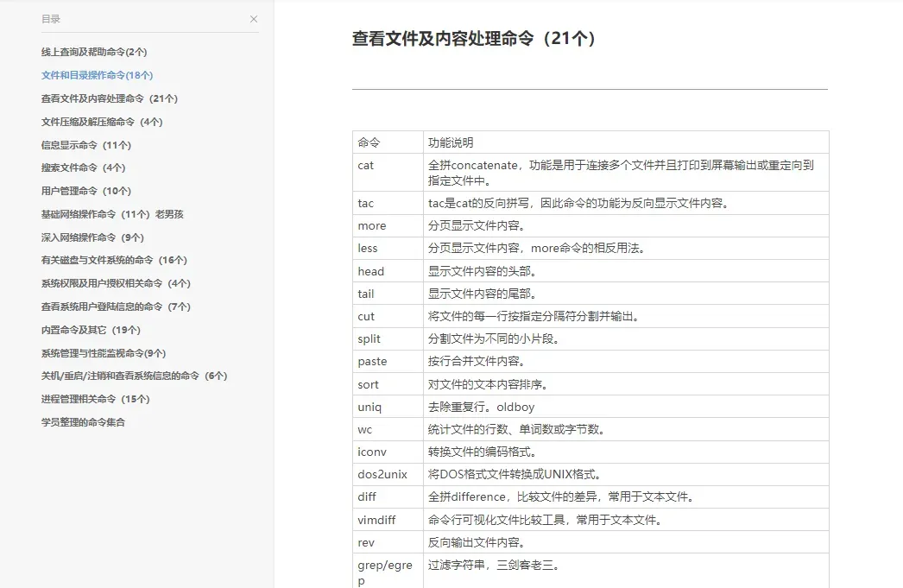This screenshot has width=903, height=588.
Task: Open 有关磁盘与文件系统的命令 (16个)
Action: (x=114, y=260)
